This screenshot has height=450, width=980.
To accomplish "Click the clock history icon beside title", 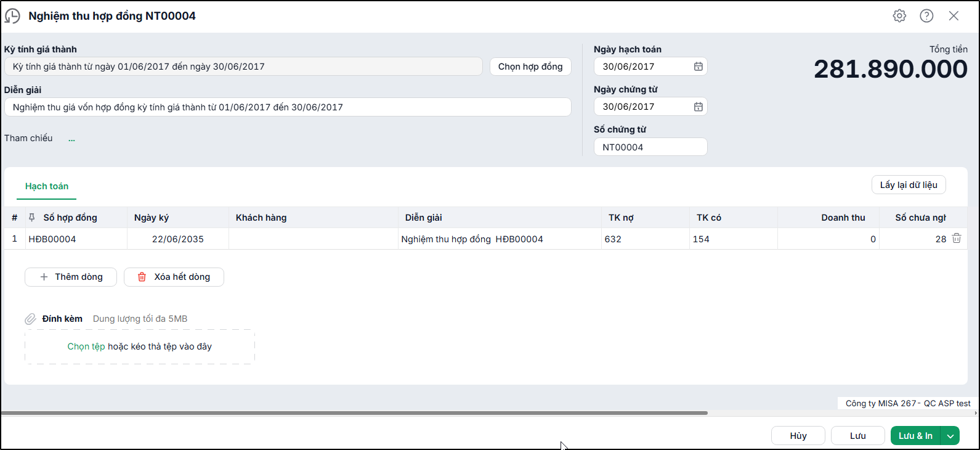I will pos(12,16).
